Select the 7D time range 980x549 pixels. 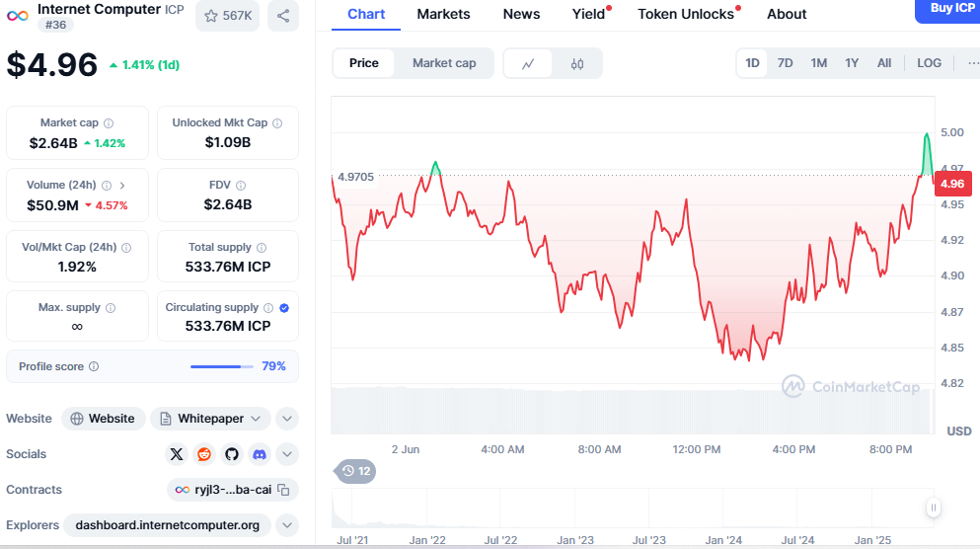click(x=785, y=63)
